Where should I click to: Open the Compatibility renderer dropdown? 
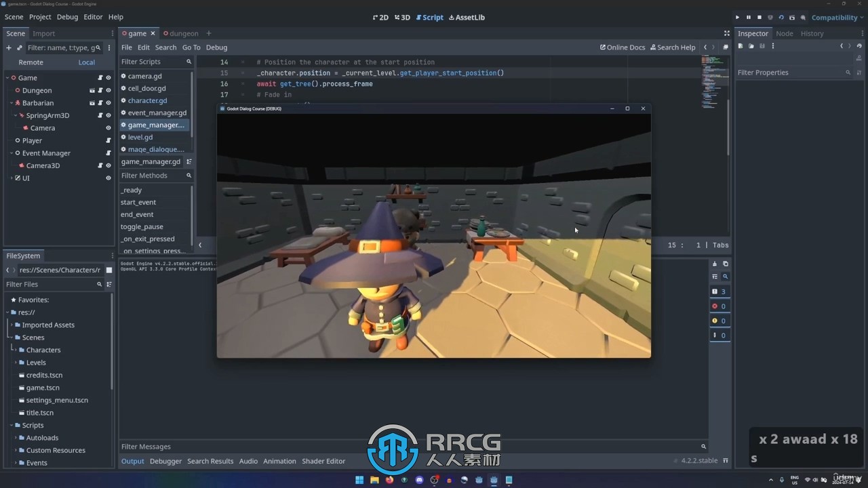point(838,17)
